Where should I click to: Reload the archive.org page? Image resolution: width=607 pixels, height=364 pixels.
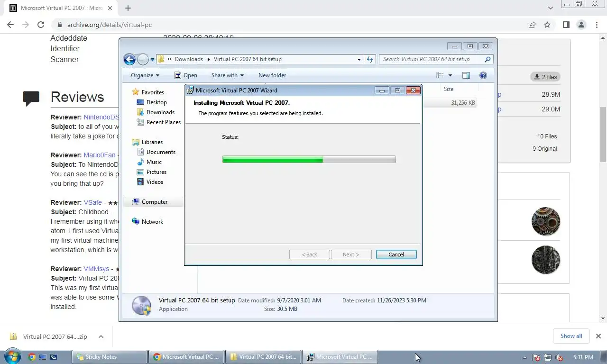41,25
